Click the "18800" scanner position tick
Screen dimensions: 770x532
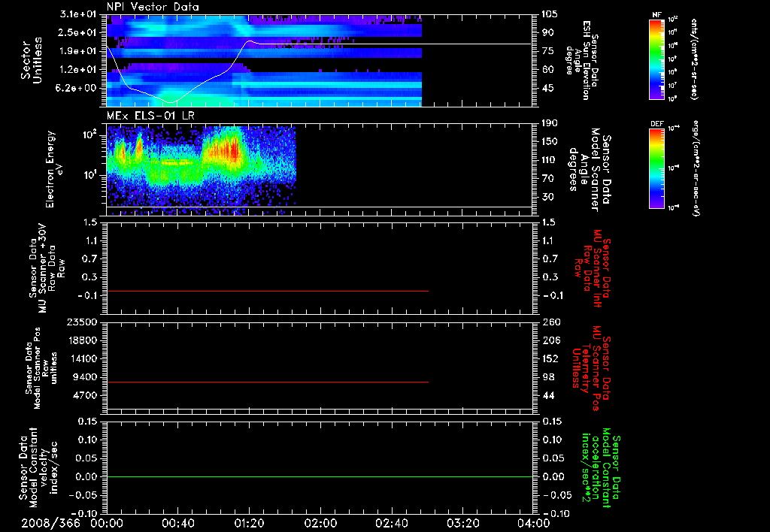point(81,340)
